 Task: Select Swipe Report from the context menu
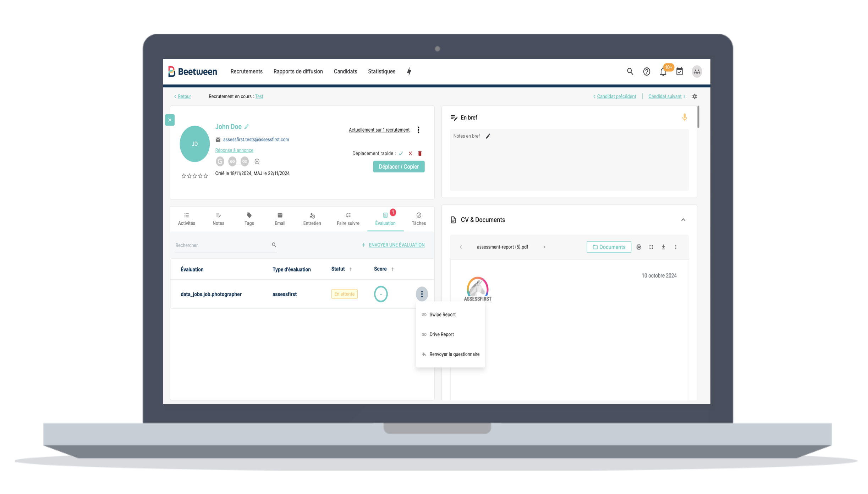442,315
